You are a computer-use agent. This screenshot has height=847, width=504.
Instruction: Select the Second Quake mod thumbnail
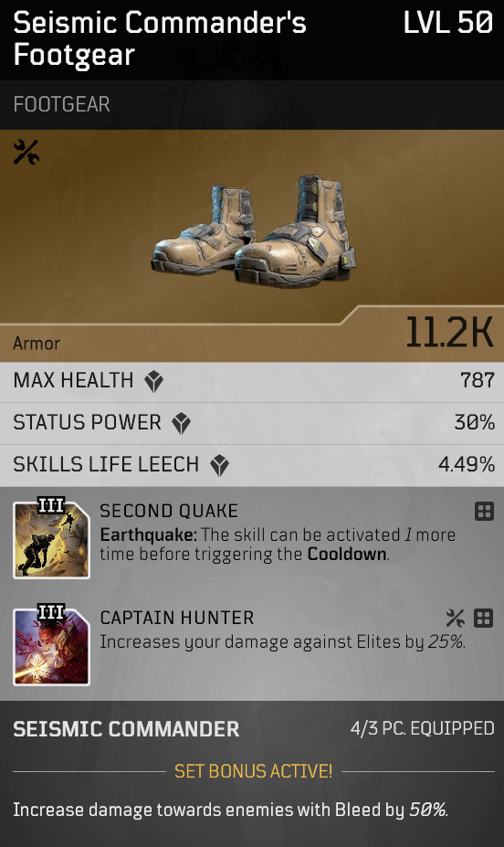pyautogui.click(x=51, y=538)
